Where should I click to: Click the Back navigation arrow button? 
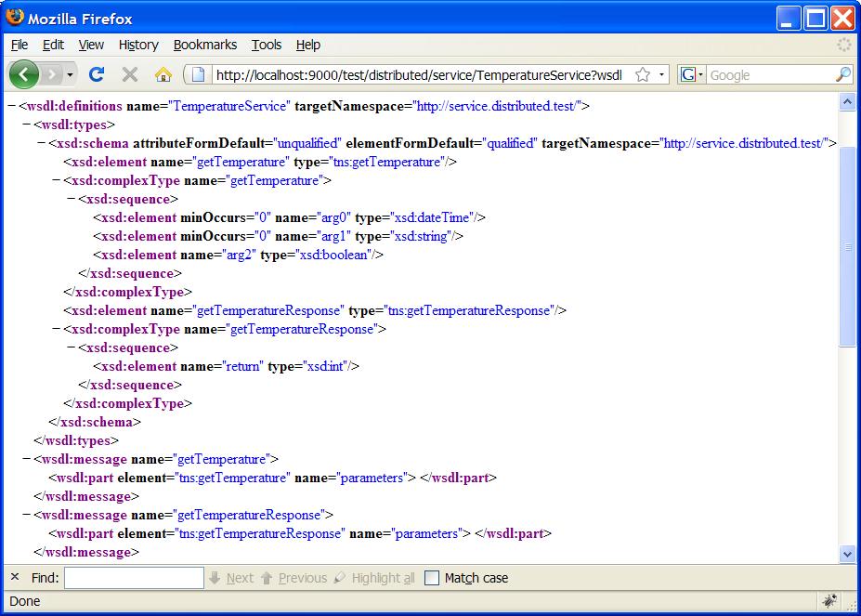point(24,74)
